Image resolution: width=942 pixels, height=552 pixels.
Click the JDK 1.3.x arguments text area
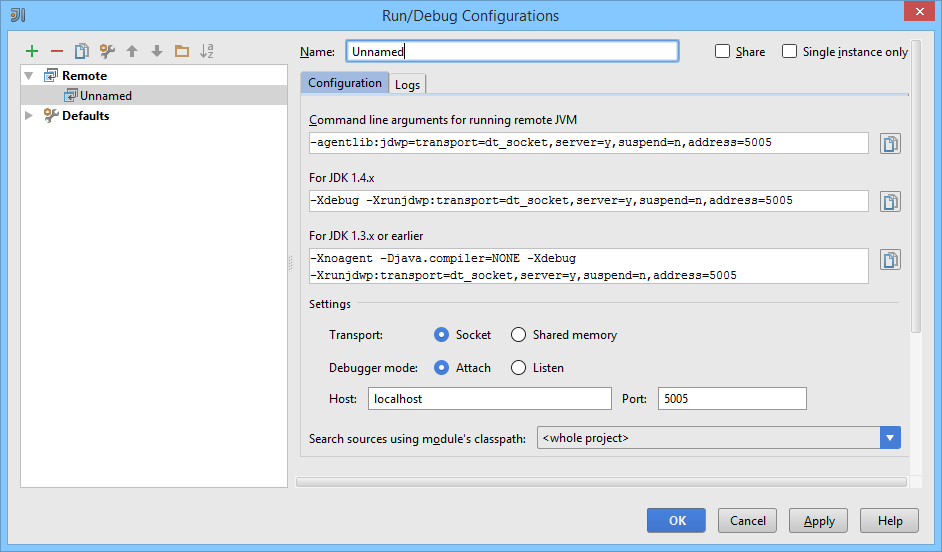(589, 266)
